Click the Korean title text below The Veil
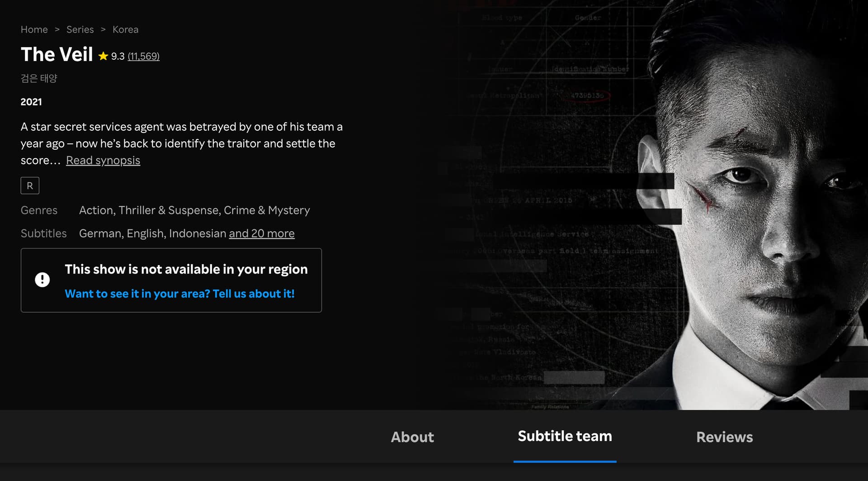This screenshot has height=481, width=868. click(39, 78)
